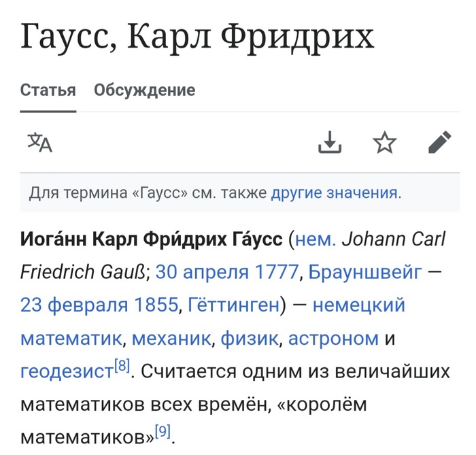Open the нем. language link
476x455 pixels.
316,239
